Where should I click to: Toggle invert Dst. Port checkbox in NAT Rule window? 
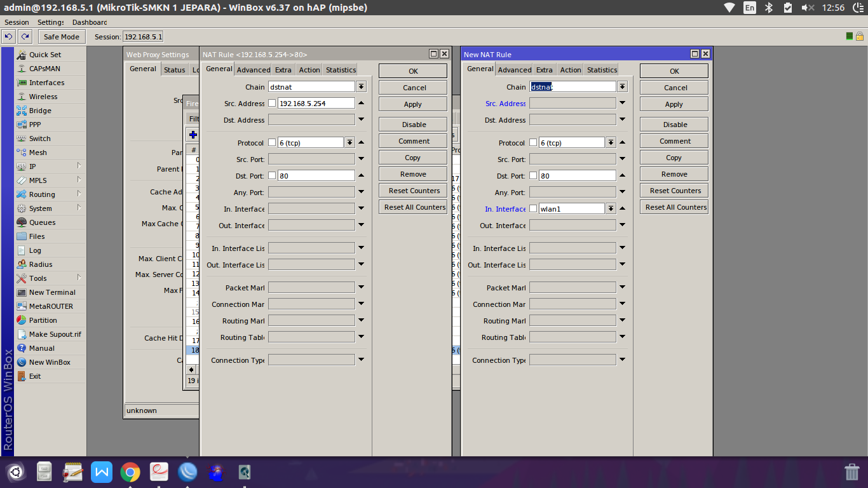coord(272,176)
